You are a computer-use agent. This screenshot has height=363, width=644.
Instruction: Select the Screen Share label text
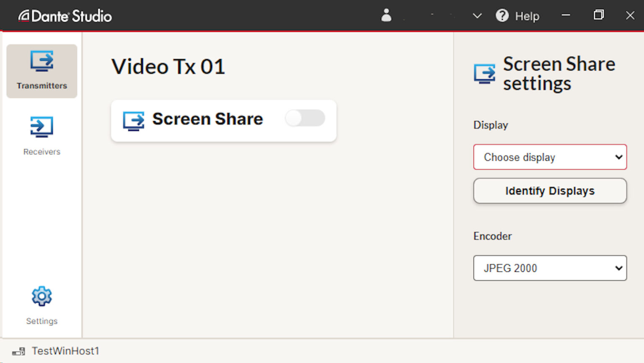pos(208,119)
